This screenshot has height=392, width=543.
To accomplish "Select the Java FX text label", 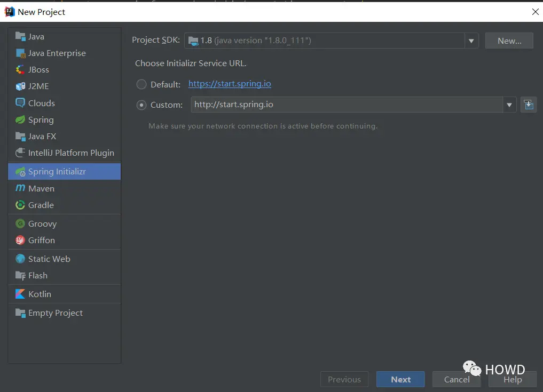I will (x=42, y=137).
